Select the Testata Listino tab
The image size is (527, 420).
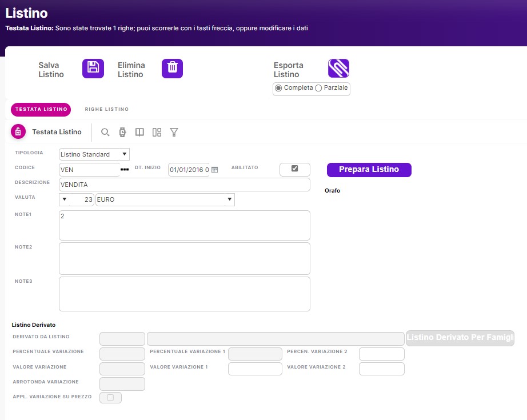tap(40, 109)
